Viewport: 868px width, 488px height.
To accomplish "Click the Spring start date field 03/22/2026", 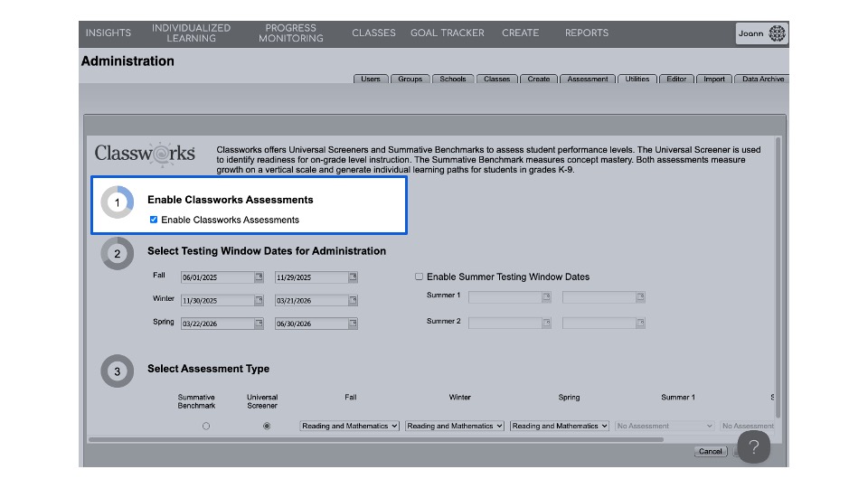I will [218, 324].
